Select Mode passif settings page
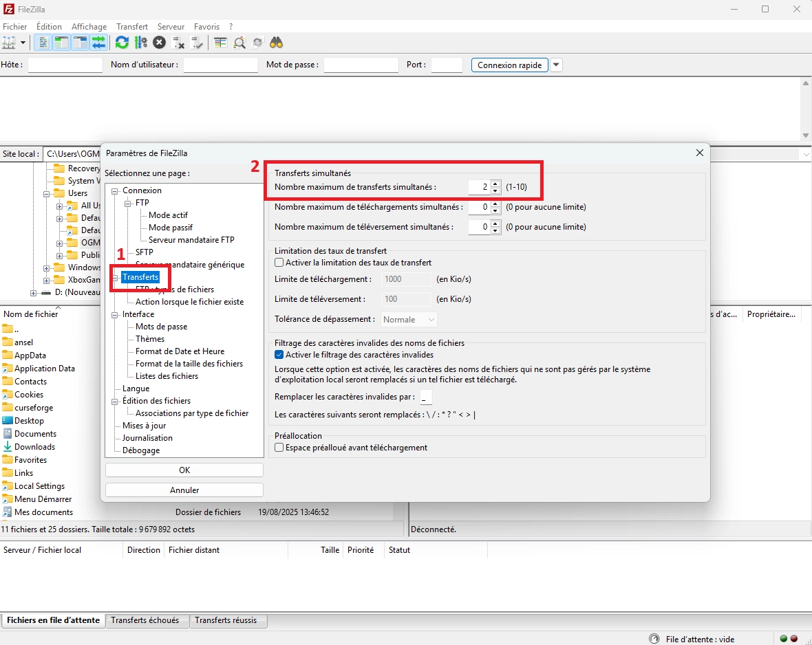 tap(171, 227)
